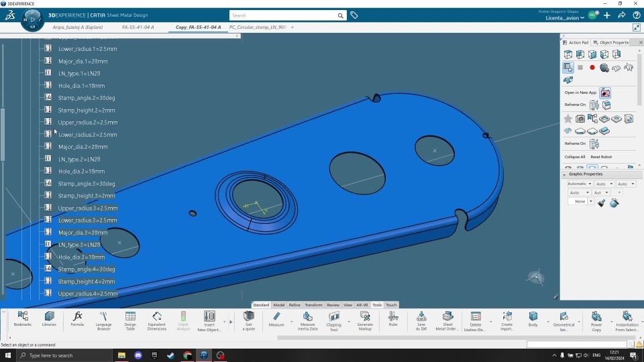Activate the Ruler tool
The image size is (644, 362).
pos(393,319)
